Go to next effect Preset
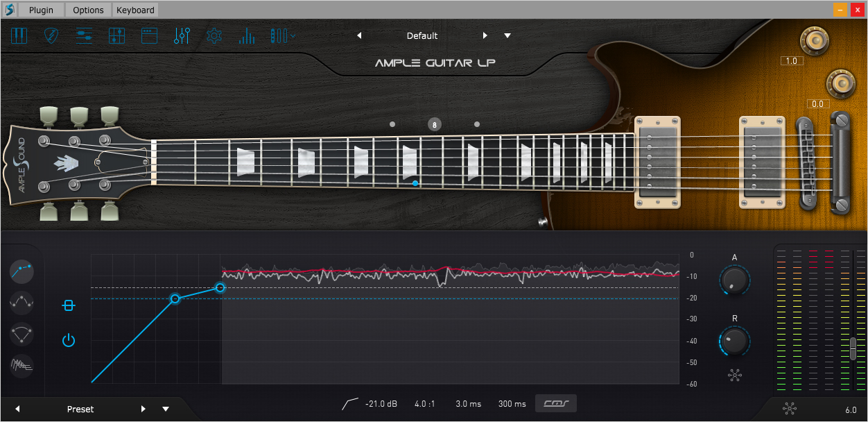This screenshot has height=422, width=868. pos(144,409)
